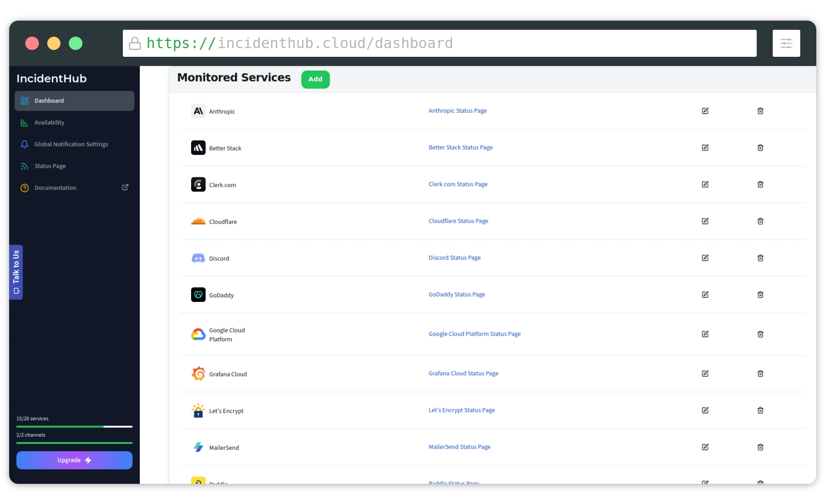Delete the Anthropic service
This screenshot has width=825, height=504.
tap(760, 111)
